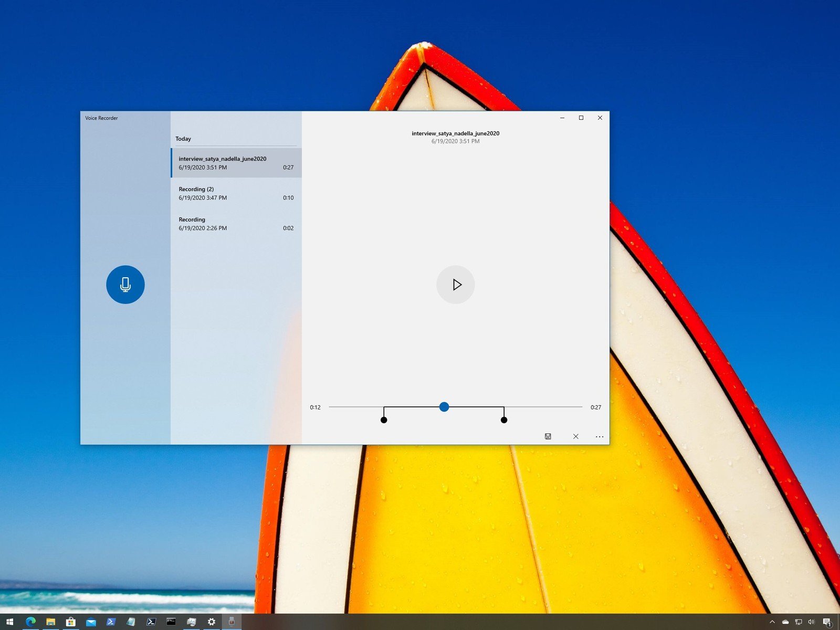Open Windows Settings from the taskbar
The height and width of the screenshot is (630, 840).
pyautogui.click(x=211, y=621)
